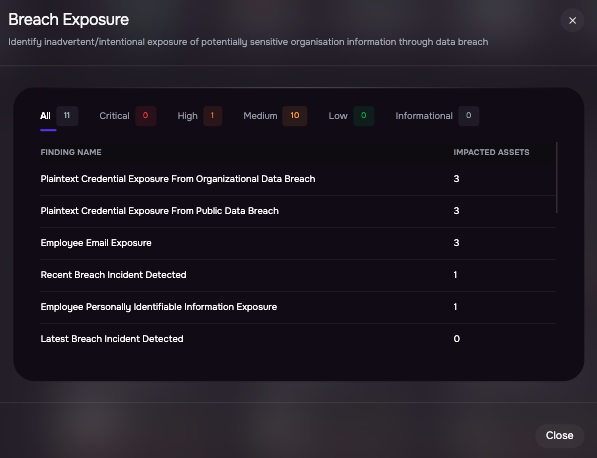Click the High tab's 1 count badge
597x458 pixels.
coord(212,116)
